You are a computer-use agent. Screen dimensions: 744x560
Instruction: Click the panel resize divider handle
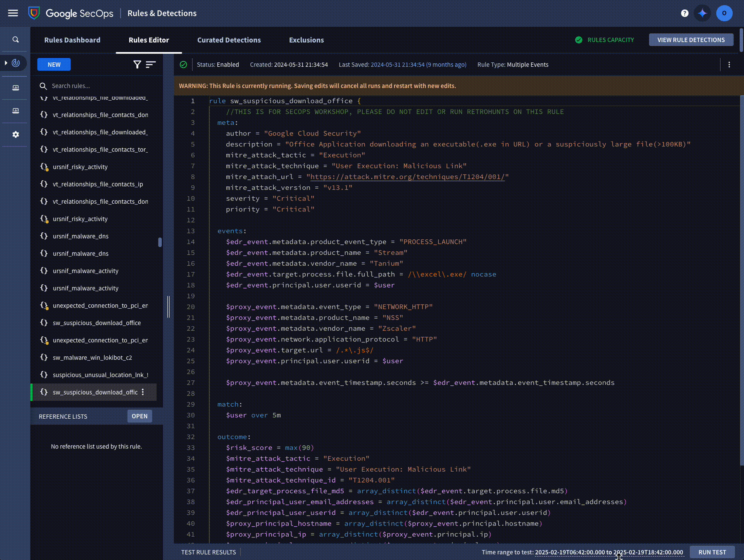coord(169,307)
